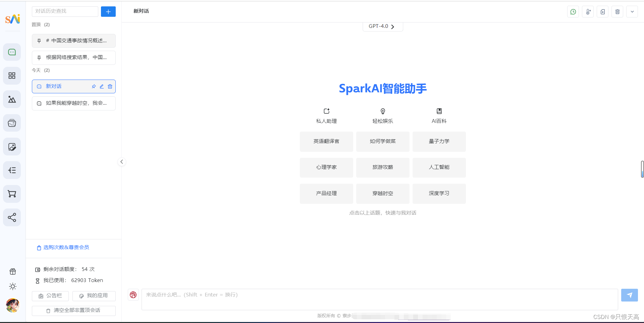Delete 新对话 with its trash icon
This screenshot has width=644, height=323.
(110, 86)
